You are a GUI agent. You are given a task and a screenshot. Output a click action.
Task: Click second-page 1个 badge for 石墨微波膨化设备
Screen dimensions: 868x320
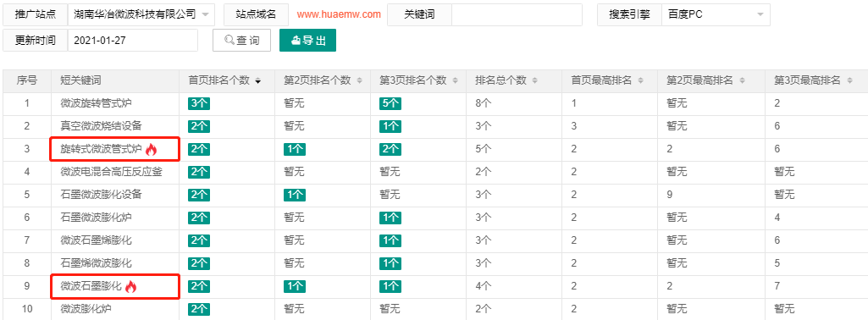pyautogui.click(x=295, y=195)
